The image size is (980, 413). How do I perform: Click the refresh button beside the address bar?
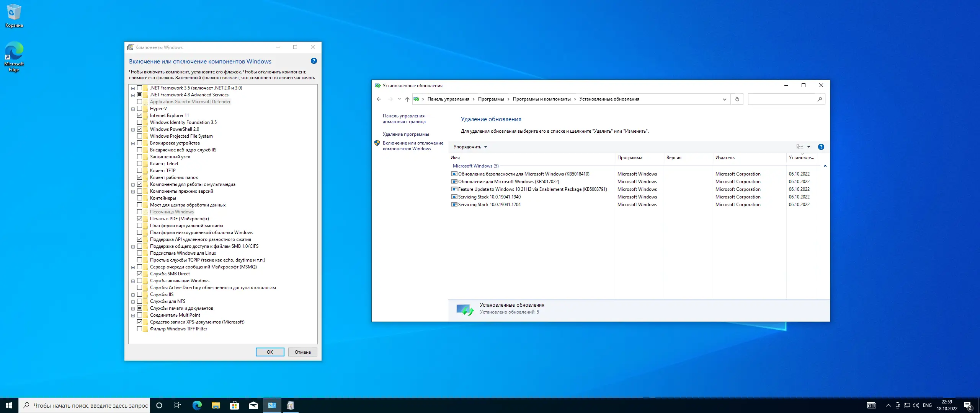pyautogui.click(x=737, y=99)
